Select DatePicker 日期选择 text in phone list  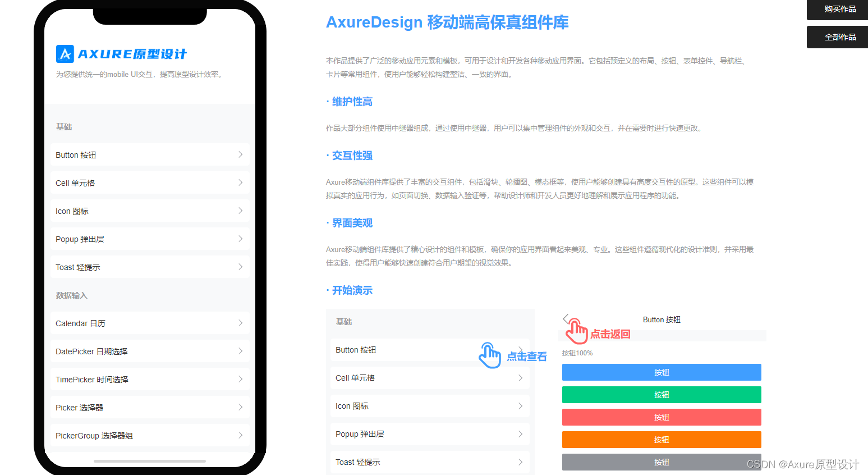click(x=91, y=351)
